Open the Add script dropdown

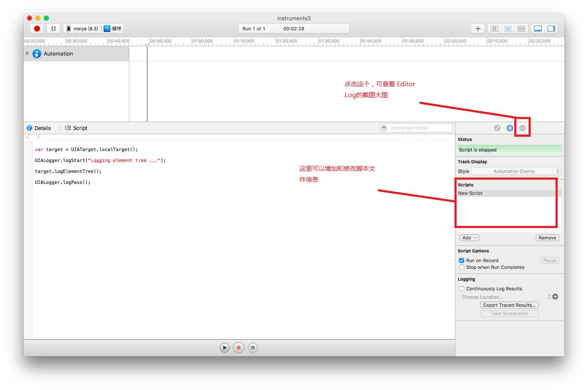469,238
